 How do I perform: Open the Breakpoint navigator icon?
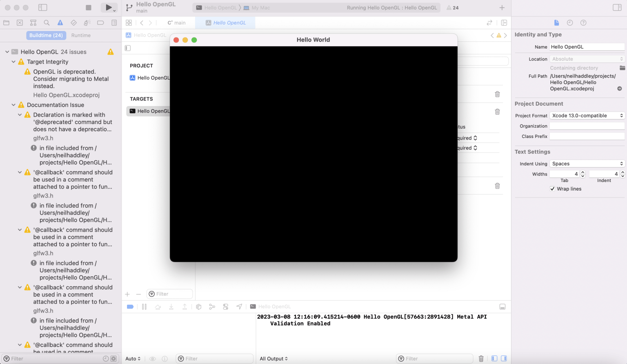pos(100,23)
